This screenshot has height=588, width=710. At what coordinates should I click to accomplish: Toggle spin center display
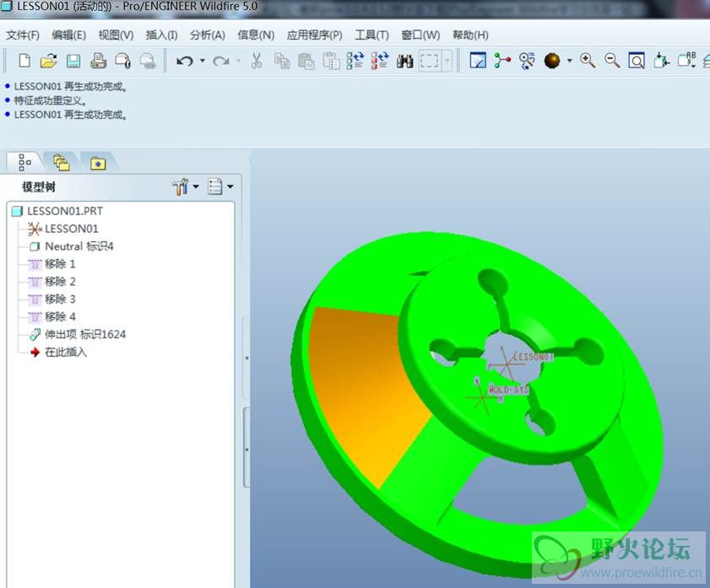(x=502, y=61)
